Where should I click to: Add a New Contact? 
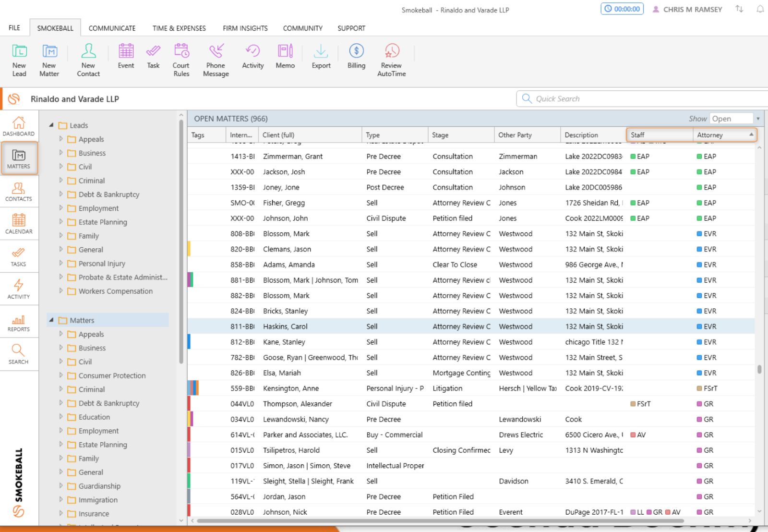click(x=88, y=60)
